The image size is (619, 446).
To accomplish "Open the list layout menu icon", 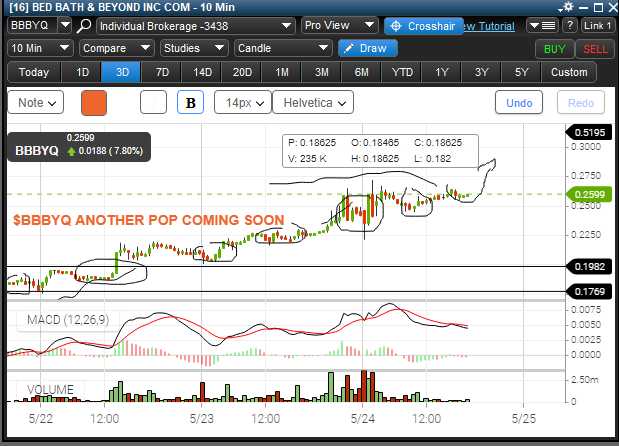I will pyautogui.click(x=543, y=26).
